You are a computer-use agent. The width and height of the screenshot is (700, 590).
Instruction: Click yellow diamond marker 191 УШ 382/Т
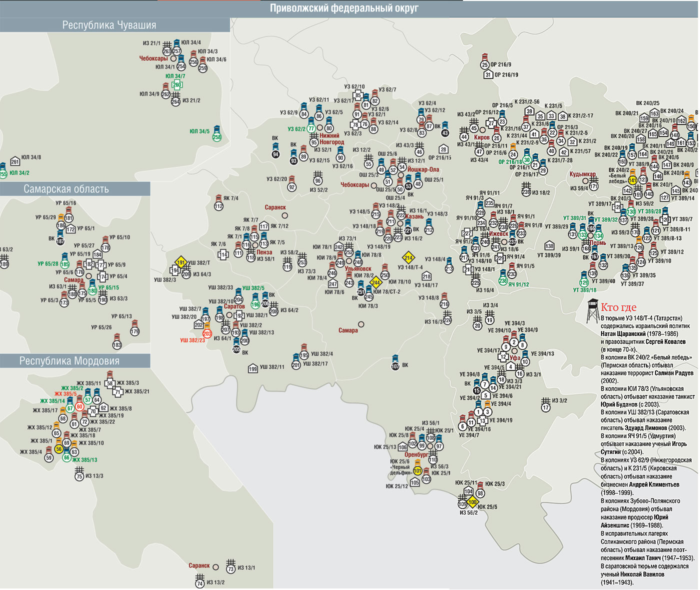181,262
